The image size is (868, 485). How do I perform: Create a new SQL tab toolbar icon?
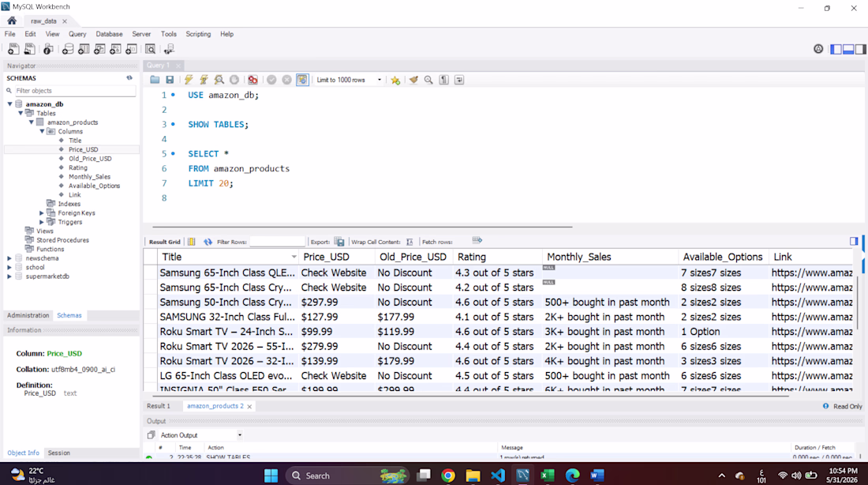tap(13, 49)
